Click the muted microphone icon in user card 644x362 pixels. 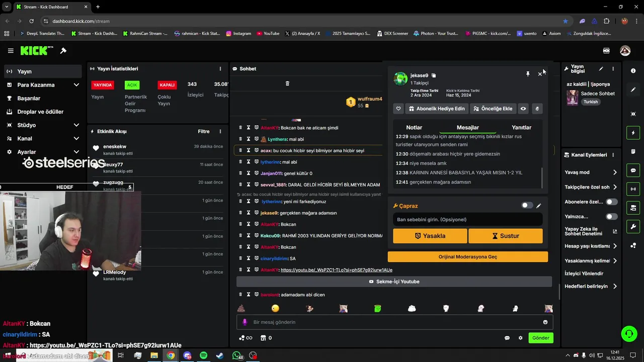pos(537,109)
